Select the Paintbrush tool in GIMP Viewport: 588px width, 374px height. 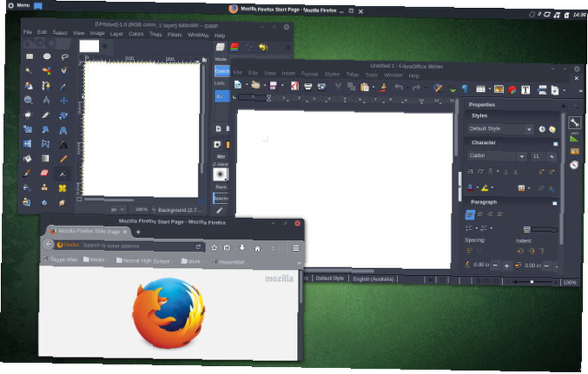[26, 173]
